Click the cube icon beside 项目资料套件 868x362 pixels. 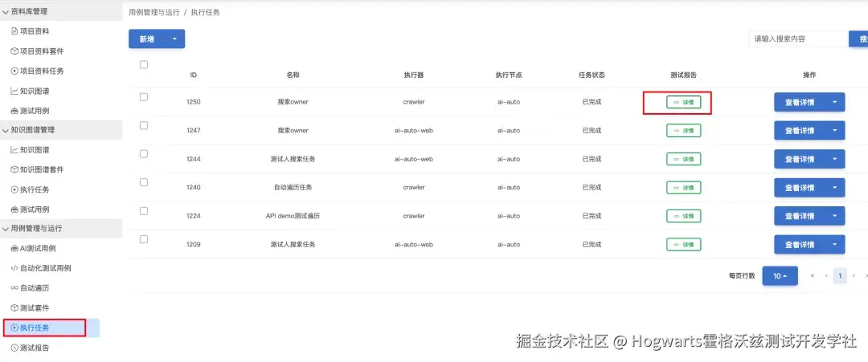14,51
